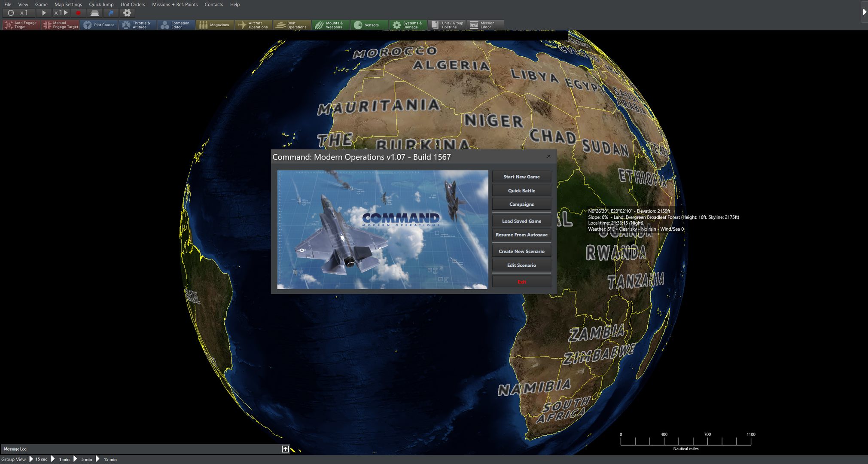Open Boat Operations
The image size is (868, 464).
292,25
